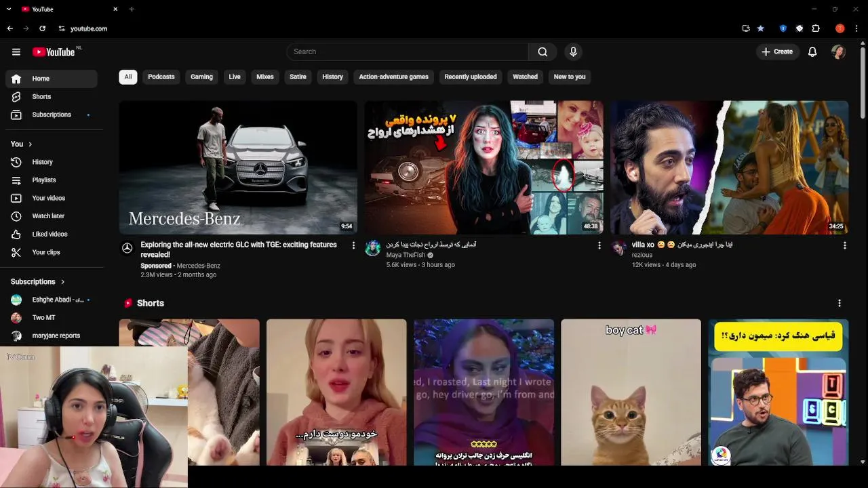This screenshot has width=868, height=488.
Task: Select Action-adventure games filter chip
Action: click(x=393, y=77)
